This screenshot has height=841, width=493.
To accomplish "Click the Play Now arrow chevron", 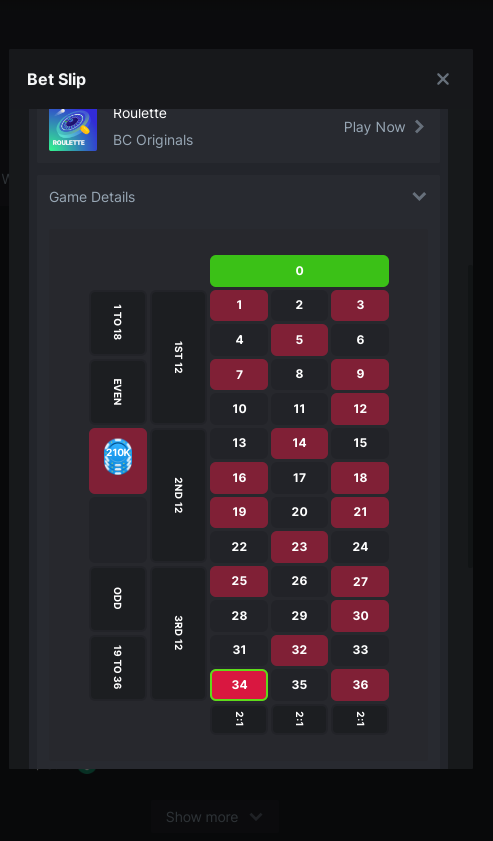I will (420, 127).
